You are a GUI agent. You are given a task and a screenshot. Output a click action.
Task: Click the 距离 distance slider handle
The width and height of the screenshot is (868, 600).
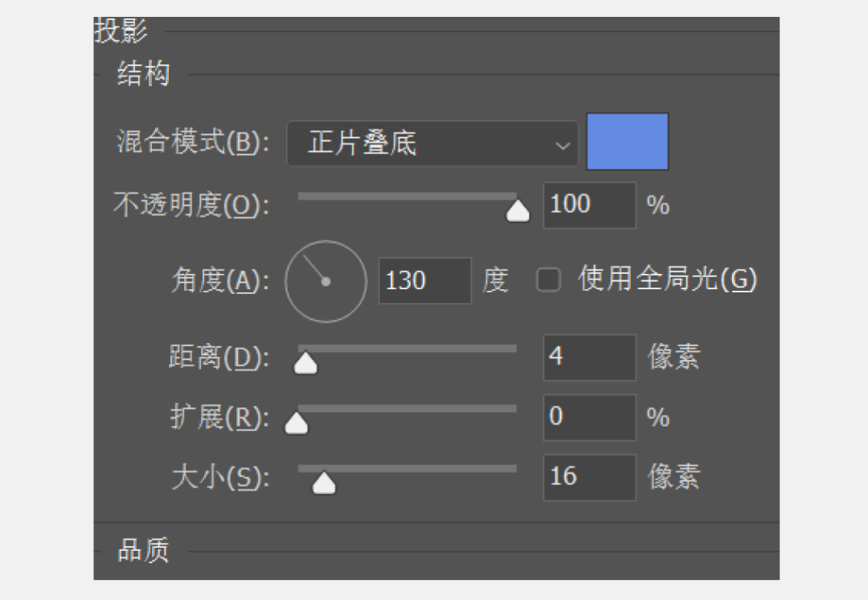pos(305,364)
